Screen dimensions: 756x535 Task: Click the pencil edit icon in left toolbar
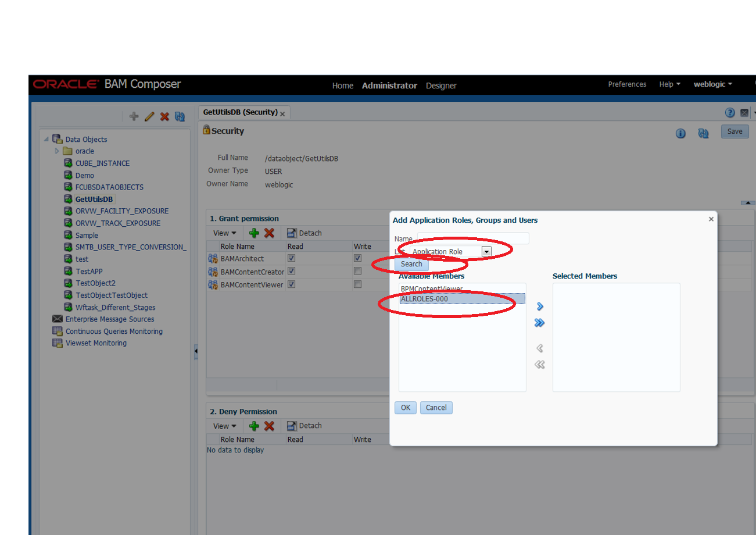(x=149, y=116)
